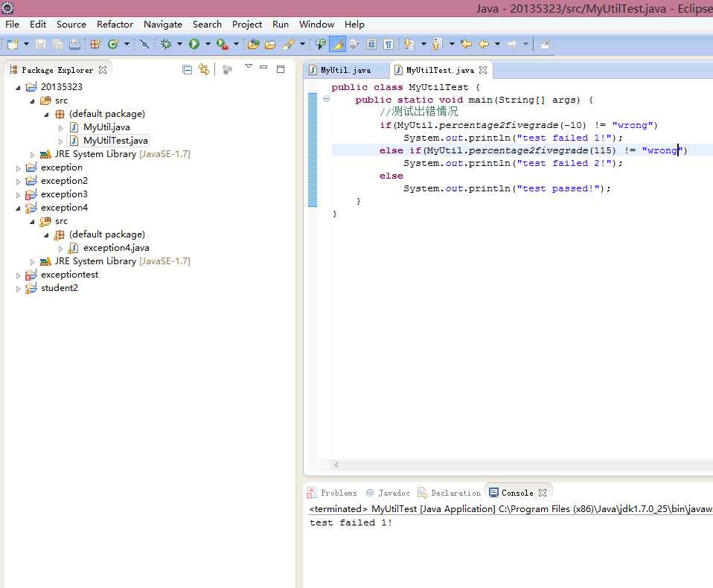Viewport: 713px width, 588px height.
Task: Click the Open Type icon
Action: tap(253, 44)
